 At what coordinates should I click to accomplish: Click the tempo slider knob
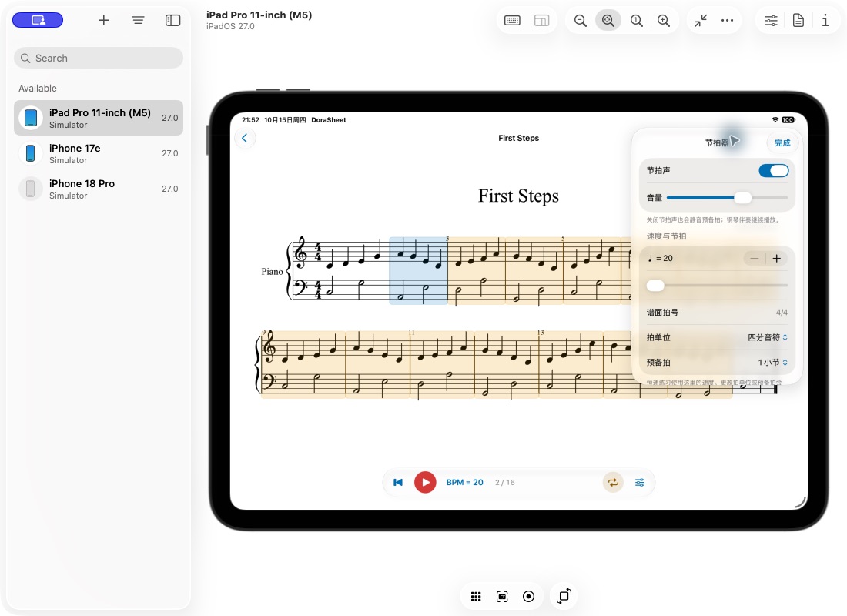[x=655, y=286]
